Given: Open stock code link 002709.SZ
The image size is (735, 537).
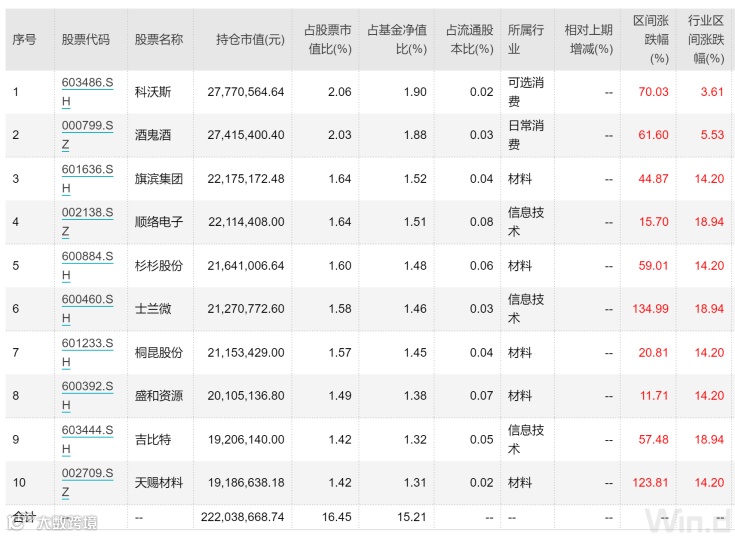Looking at the screenshot, I should [x=87, y=482].
